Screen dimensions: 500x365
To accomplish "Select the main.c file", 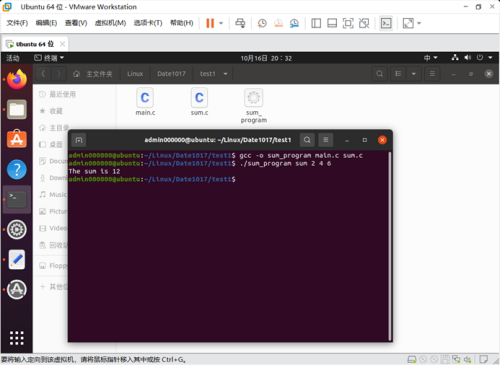I will (145, 102).
